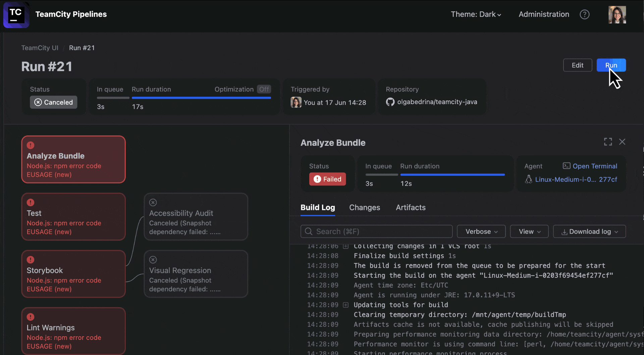
Task: Click the triggering user's small avatar
Action: tap(296, 102)
